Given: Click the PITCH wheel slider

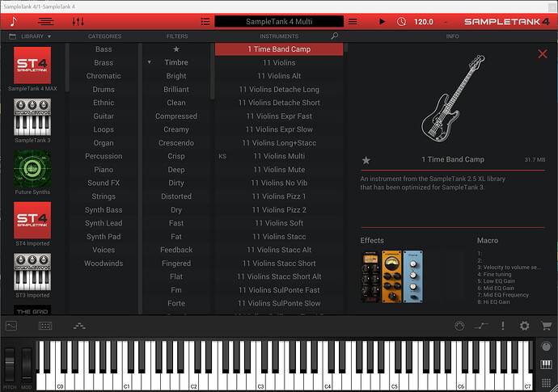Looking at the screenshot, I should click(x=10, y=365).
